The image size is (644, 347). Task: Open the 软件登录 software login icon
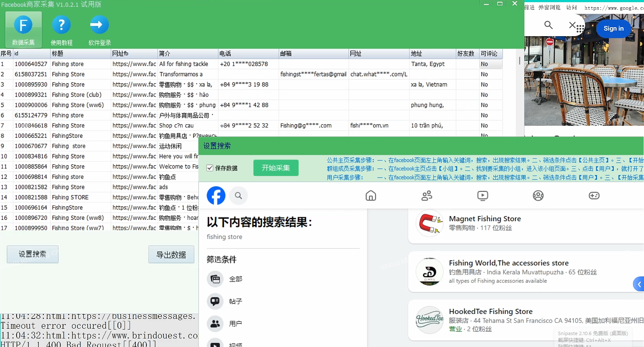100,29
